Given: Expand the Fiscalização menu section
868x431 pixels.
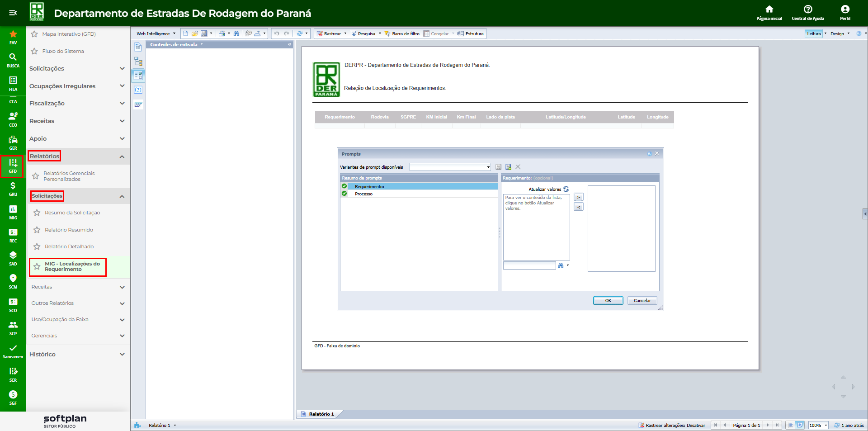Looking at the screenshot, I should [x=77, y=104].
